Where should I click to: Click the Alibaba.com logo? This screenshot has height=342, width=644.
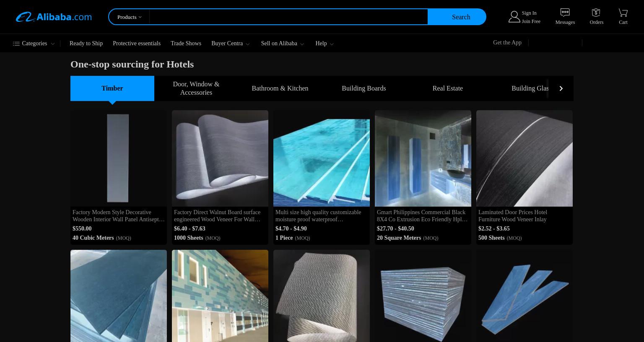[x=54, y=17]
